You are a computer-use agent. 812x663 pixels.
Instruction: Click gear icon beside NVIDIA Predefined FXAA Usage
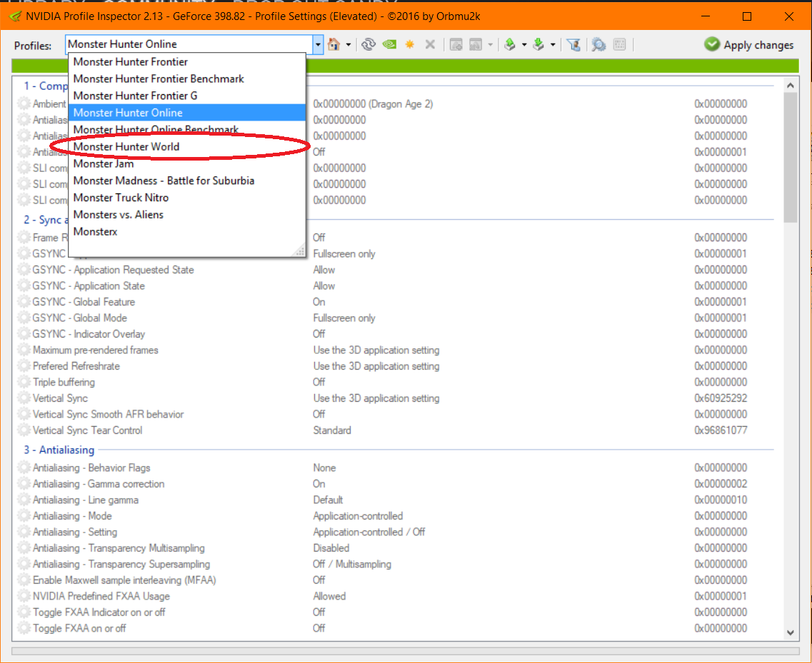(24, 596)
